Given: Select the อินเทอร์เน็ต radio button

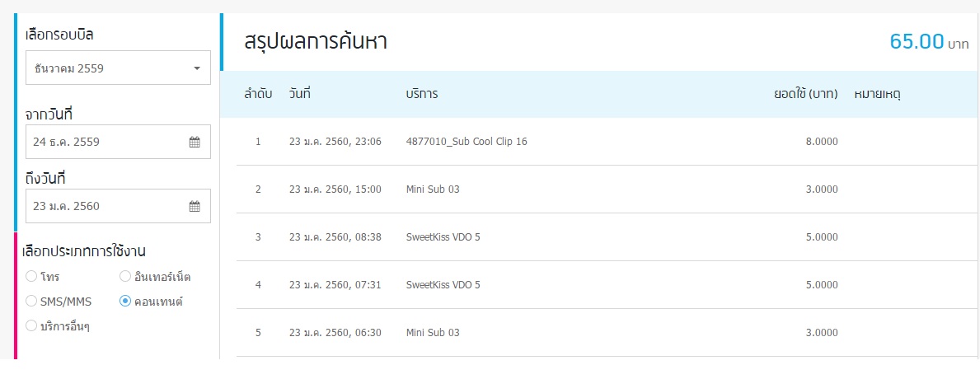Looking at the screenshot, I should pos(124,276).
